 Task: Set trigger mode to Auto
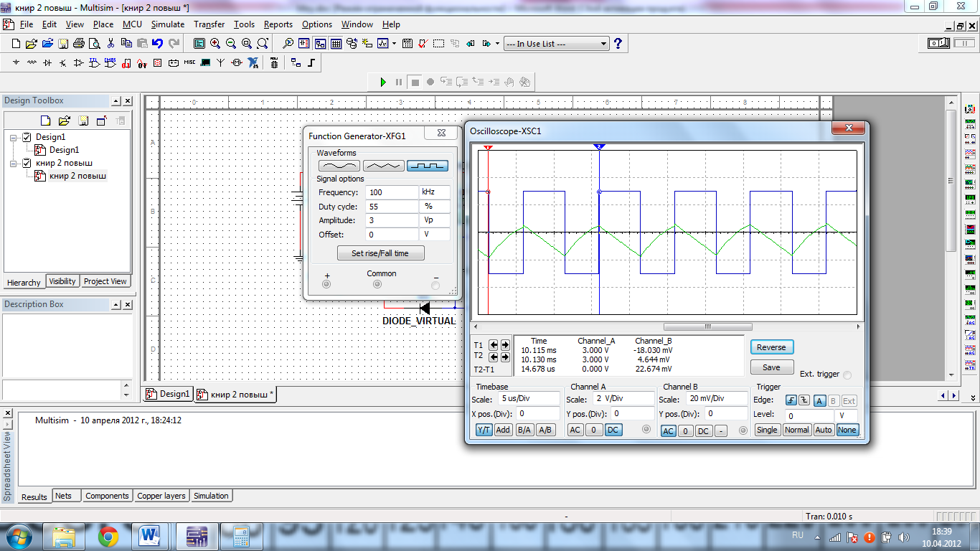824,430
